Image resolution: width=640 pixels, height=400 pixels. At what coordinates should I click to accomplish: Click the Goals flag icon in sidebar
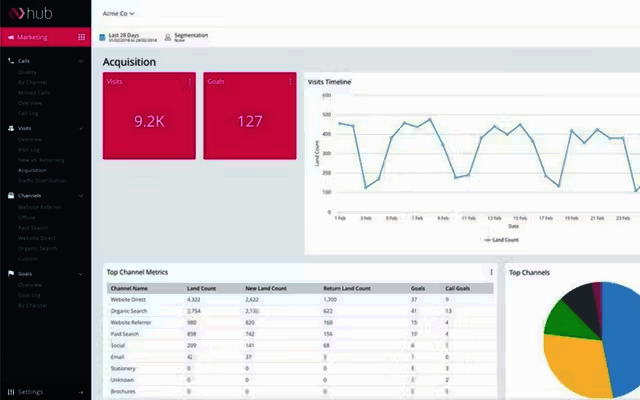coord(11,273)
